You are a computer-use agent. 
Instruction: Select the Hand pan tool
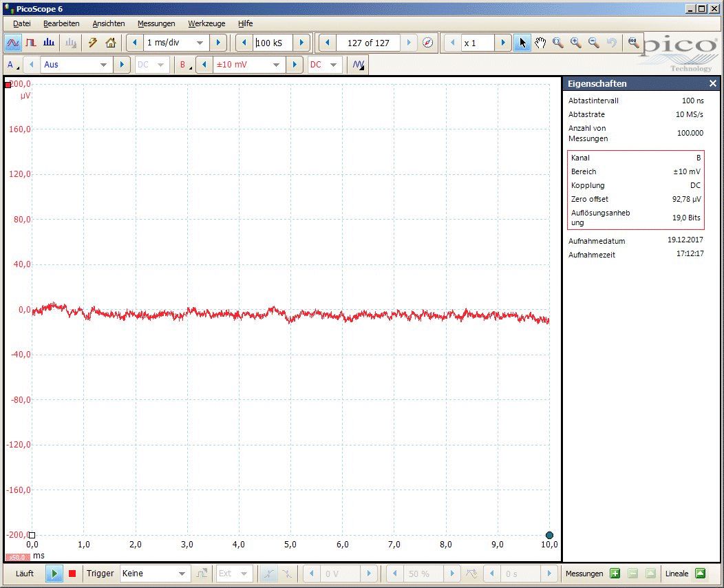540,43
